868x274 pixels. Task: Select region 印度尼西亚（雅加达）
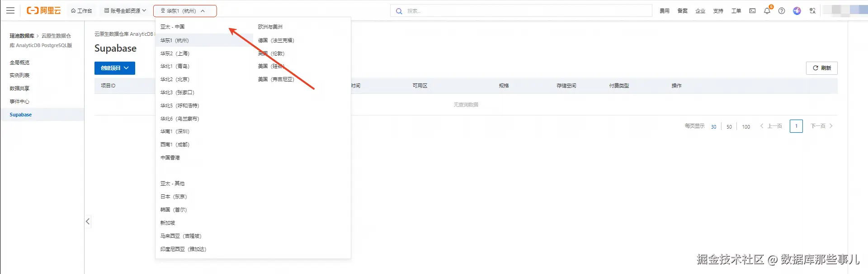[183, 249]
